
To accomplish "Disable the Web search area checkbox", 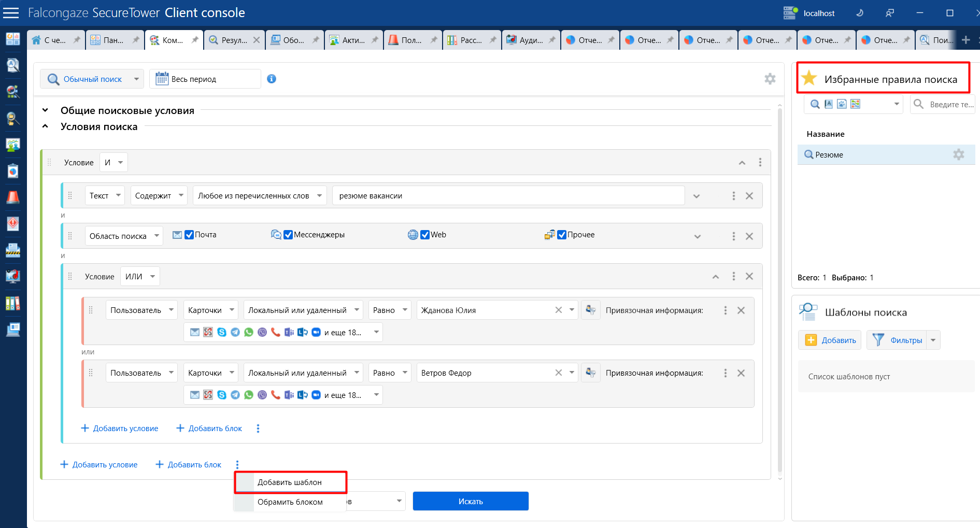I will [x=425, y=235].
